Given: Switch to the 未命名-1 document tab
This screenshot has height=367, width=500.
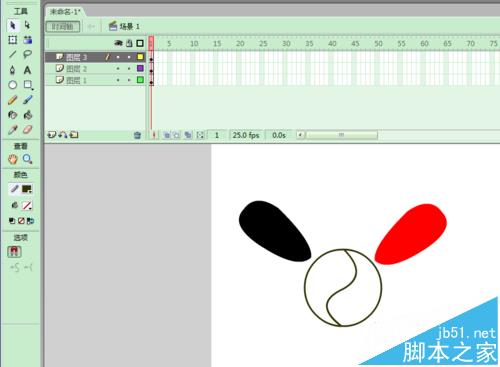Looking at the screenshot, I should coord(65,12).
